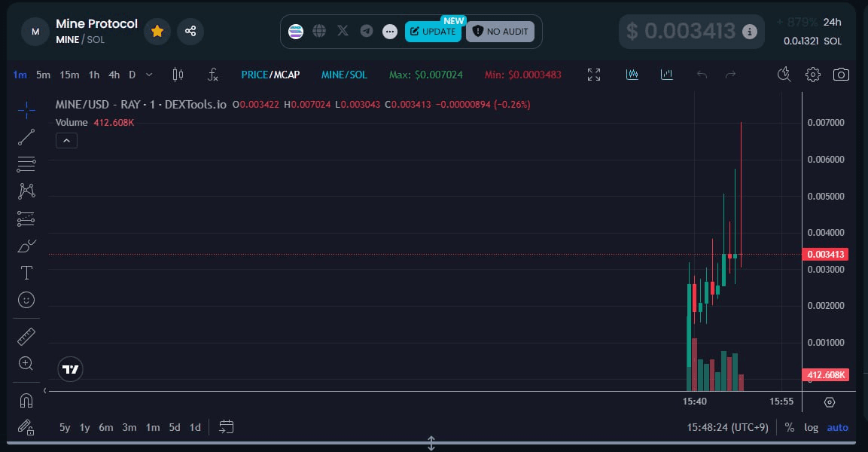Click the UPDATE token info button
Screen dimensions: 868x452
pyautogui.click(x=433, y=32)
